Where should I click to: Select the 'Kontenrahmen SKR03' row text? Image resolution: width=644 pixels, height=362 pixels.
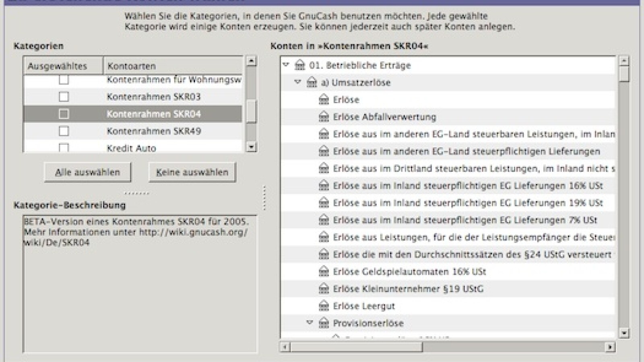(153, 97)
